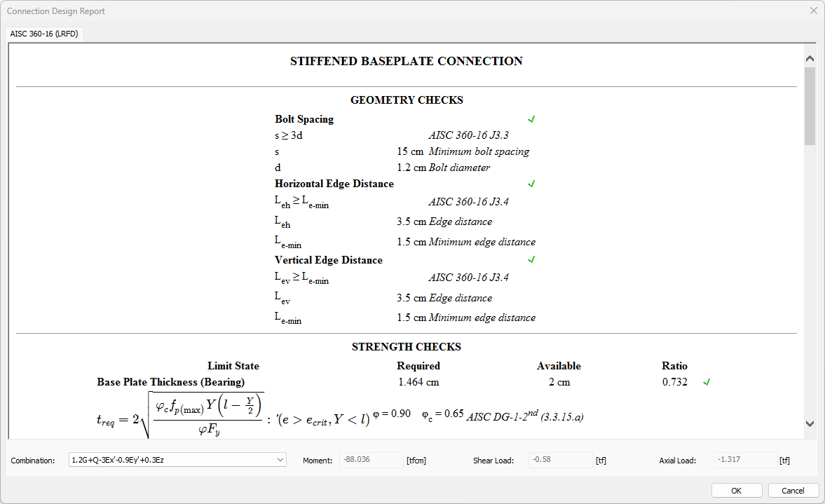Click the Bolt Spacing green checkmark
This screenshot has height=504, width=825.
(531, 119)
